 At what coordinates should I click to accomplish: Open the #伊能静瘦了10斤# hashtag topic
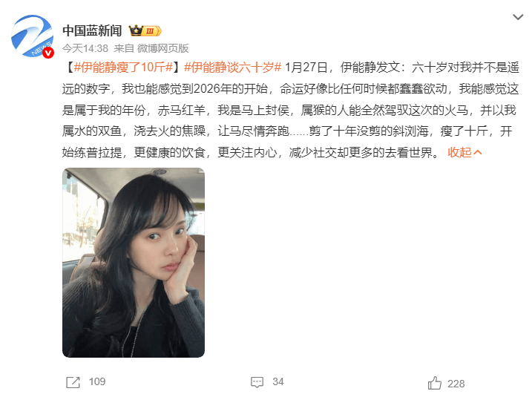pos(123,68)
